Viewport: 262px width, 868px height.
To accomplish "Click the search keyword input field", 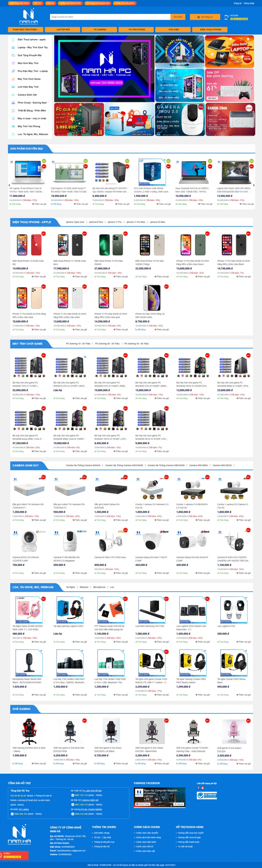I will point(110,17).
